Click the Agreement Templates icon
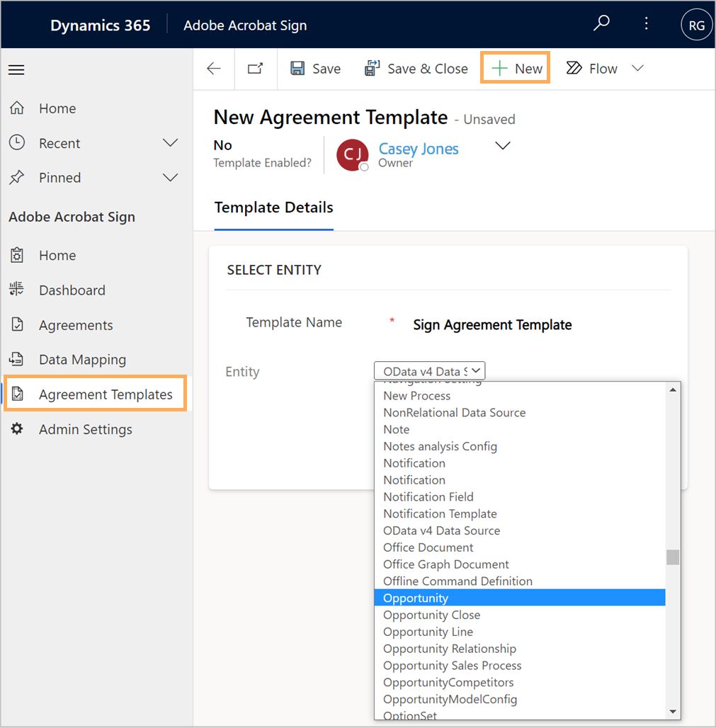This screenshot has height=728, width=716. 17,394
